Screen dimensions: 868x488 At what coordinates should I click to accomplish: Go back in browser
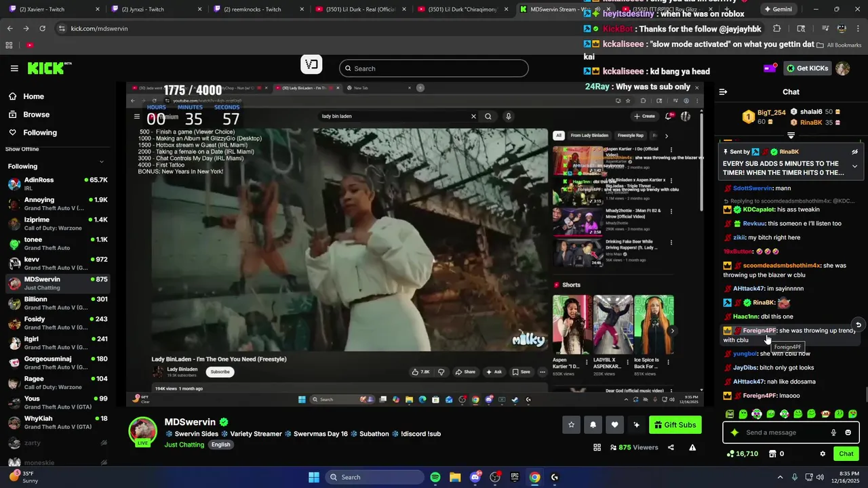[9, 28]
